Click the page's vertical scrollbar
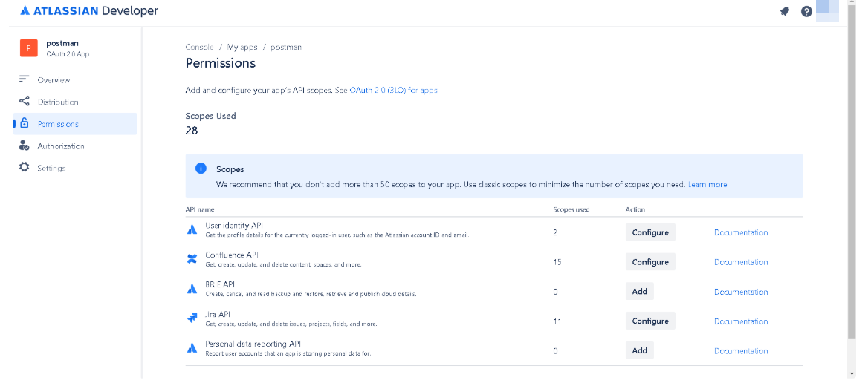This screenshot has width=868, height=389. (851, 186)
